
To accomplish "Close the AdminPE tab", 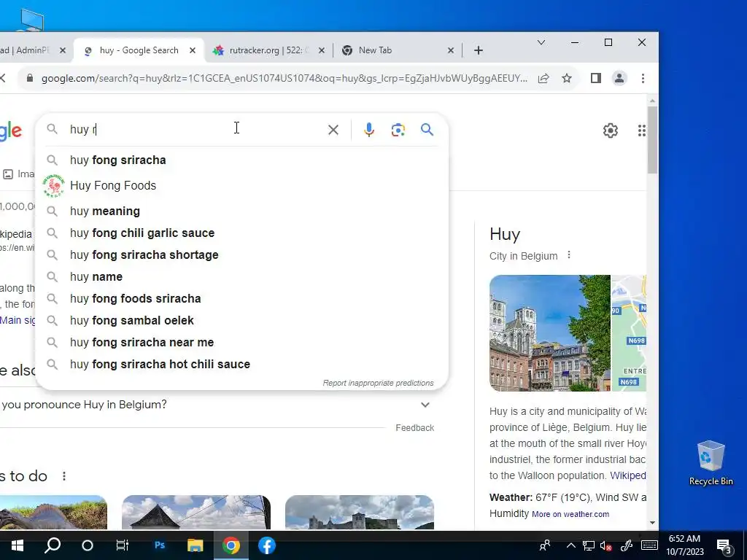I will [63, 50].
